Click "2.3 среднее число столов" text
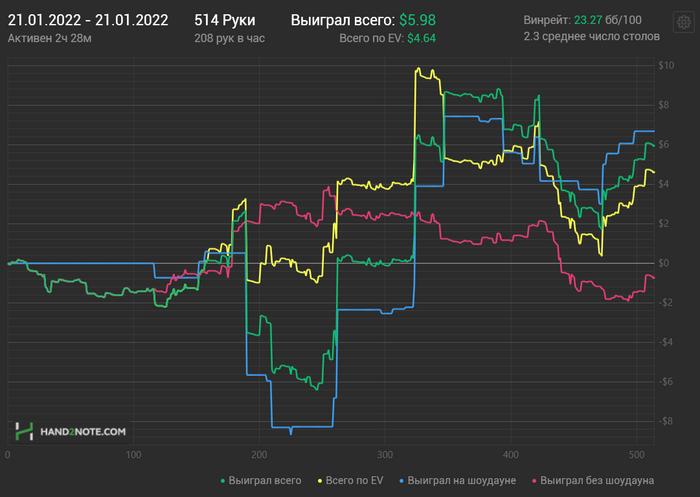This screenshot has width=700, height=497. 592,36
